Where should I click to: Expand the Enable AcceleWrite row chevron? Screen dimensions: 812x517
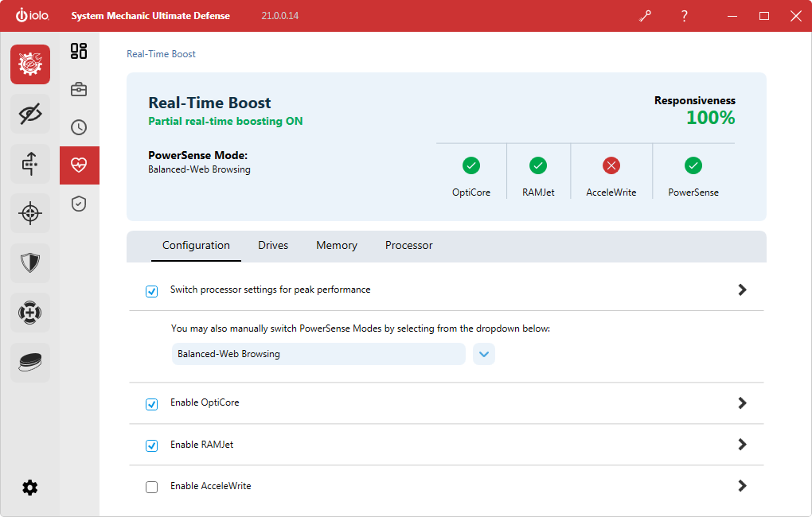[x=742, y=486]
